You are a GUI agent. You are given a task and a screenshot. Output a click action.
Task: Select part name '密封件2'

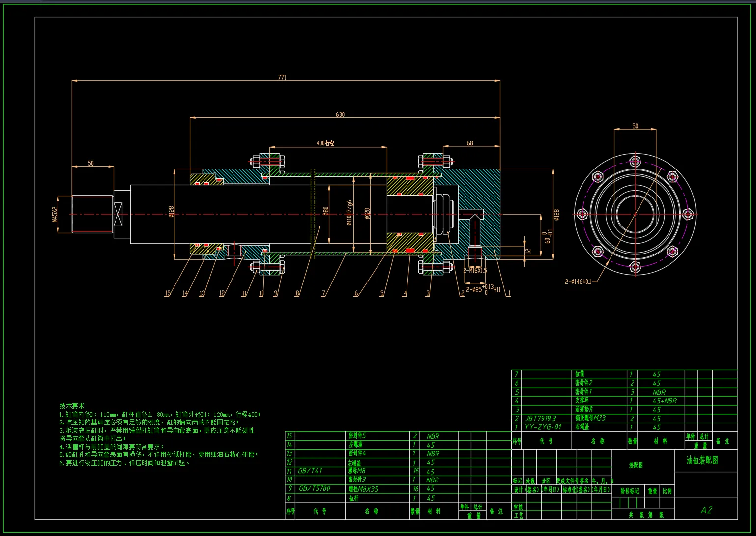[584, 383]
